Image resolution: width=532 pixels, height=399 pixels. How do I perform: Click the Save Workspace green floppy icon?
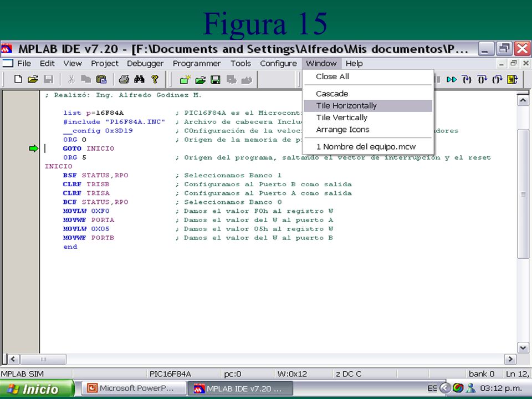tap(216, 80)
